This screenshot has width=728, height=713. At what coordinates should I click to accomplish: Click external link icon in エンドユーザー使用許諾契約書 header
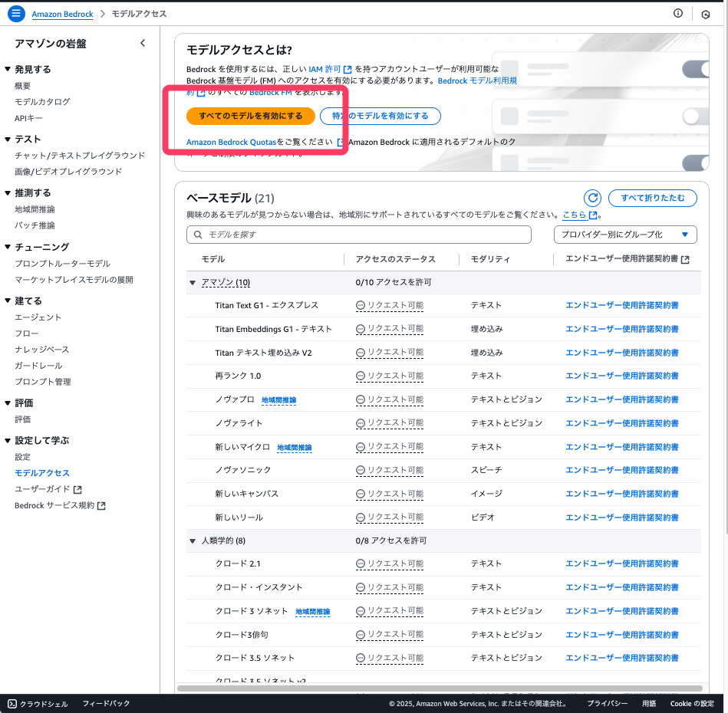(685, 260)
